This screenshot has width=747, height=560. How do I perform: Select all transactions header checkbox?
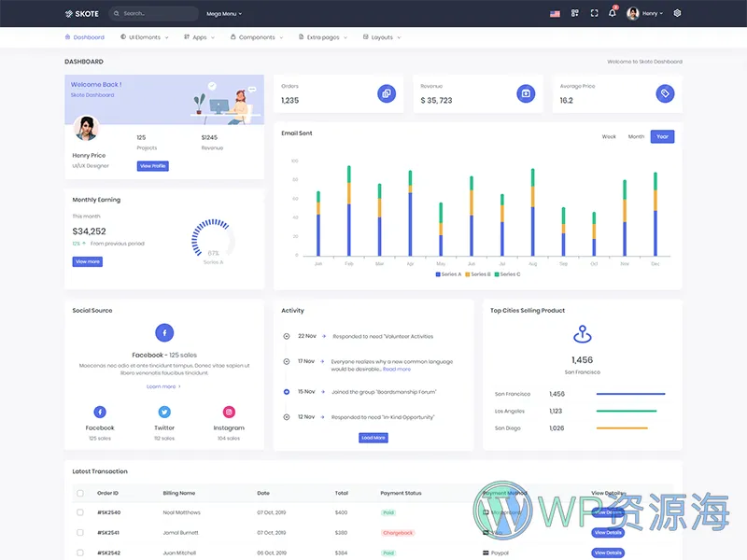[80, 493]
